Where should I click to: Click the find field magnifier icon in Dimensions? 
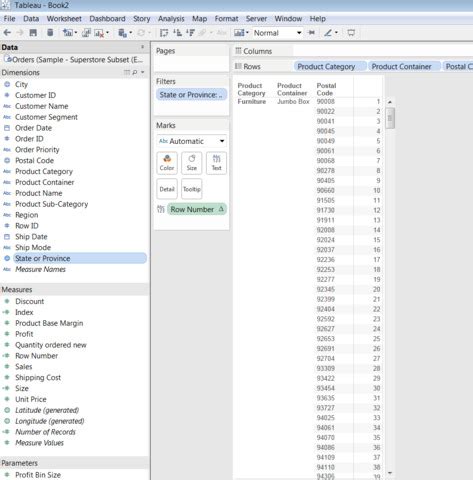pos(135,72)
